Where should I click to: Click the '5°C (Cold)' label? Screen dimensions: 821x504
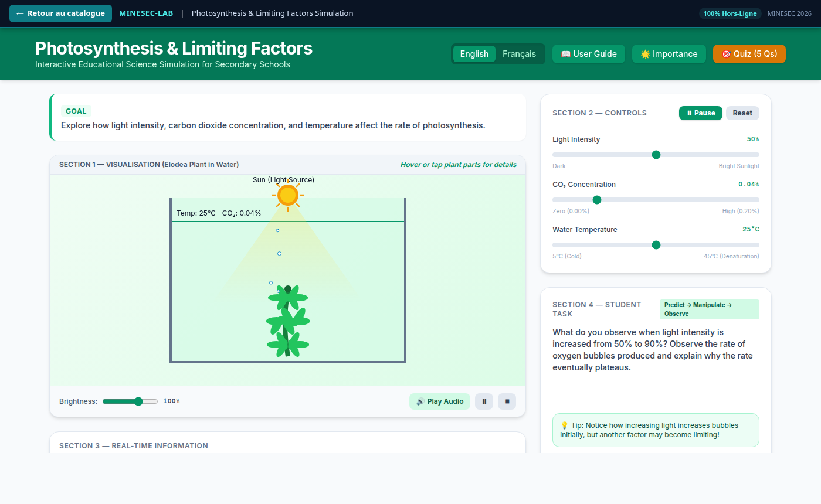[x=567, y=257]
